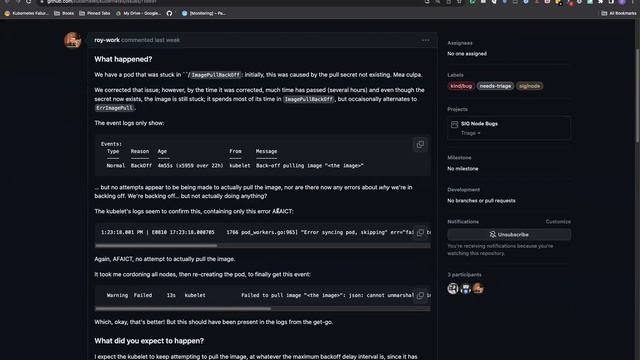The image size is (640, 360).
Task: Expand the Triage status dropdown
Action: (x=471, y=133)
